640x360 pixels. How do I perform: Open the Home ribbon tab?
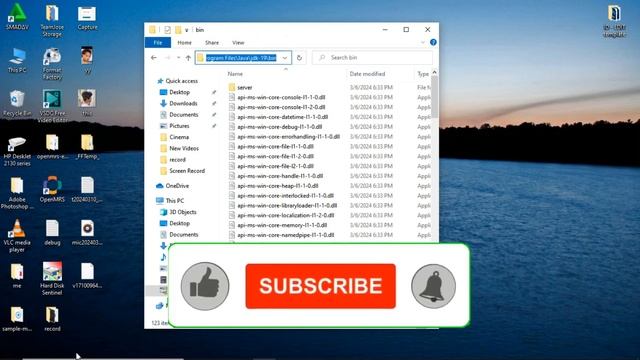coord(184,42)
